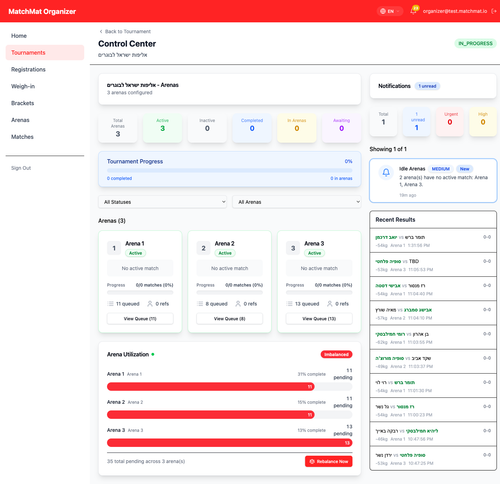The width and height of the screenshot is (500, 484).
Task: Click the queue list icon in Arena 2
Action: pos(200,304)
